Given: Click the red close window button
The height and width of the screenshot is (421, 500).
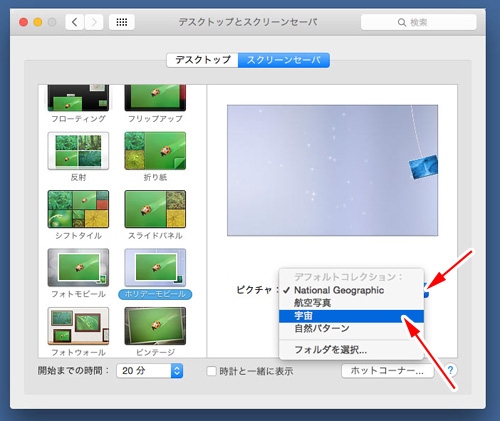Looking at the screenshot, I should pyautogui.click(x=23, y=22).
